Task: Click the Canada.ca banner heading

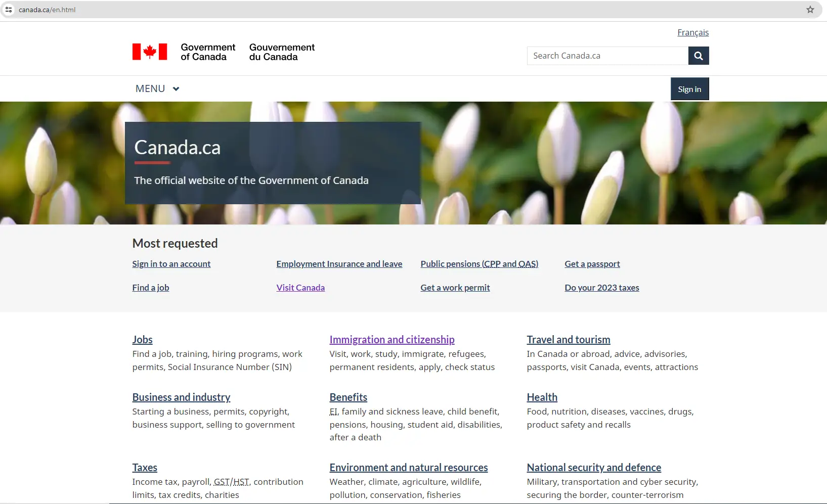Action: point(178,148)
